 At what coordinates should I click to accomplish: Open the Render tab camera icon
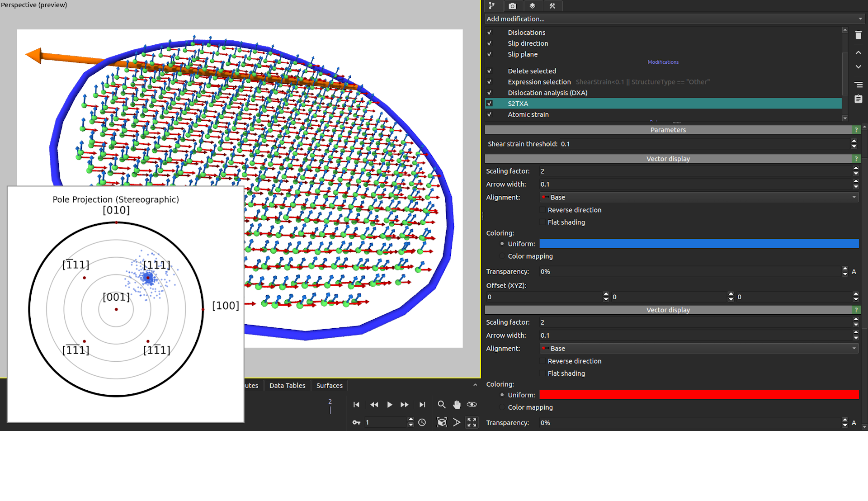(x=512, y=6)
